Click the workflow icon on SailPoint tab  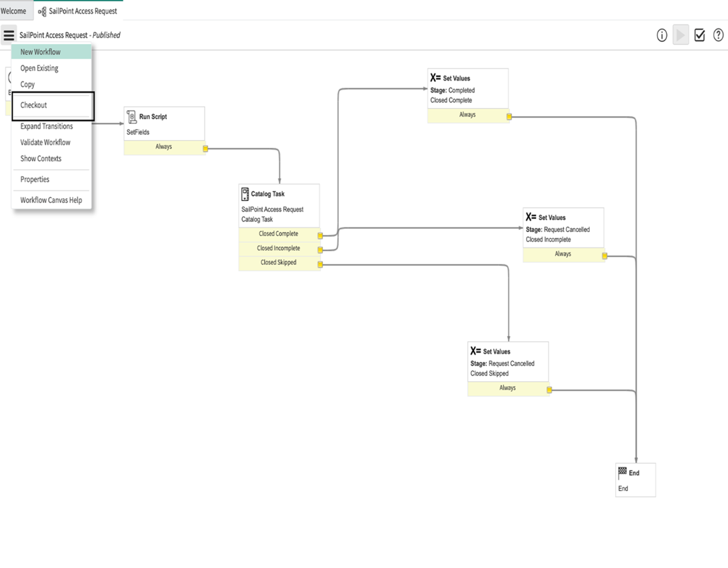coord(43,11)
